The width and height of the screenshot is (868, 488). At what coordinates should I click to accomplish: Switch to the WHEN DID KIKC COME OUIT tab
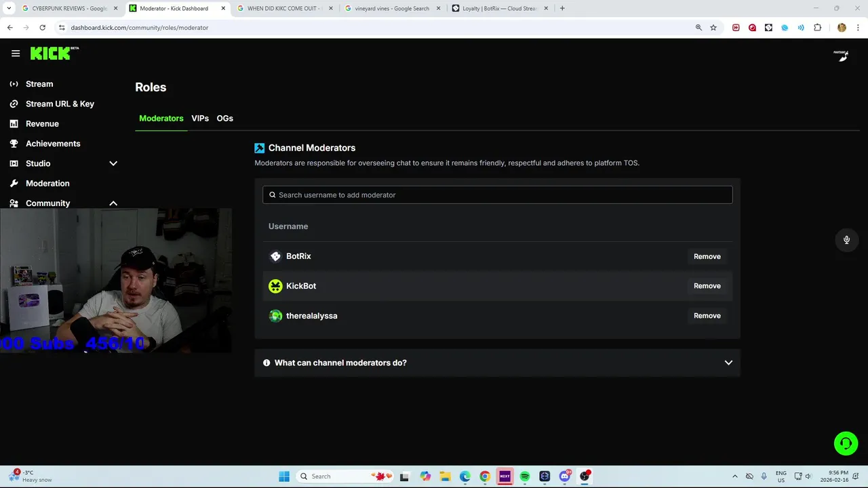click(283, 8)
